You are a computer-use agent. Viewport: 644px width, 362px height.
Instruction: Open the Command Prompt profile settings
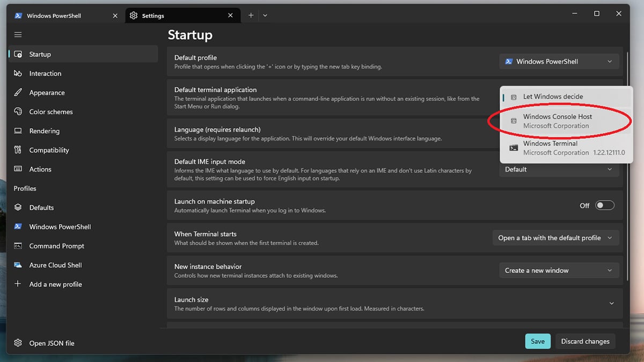pos(83,246)
